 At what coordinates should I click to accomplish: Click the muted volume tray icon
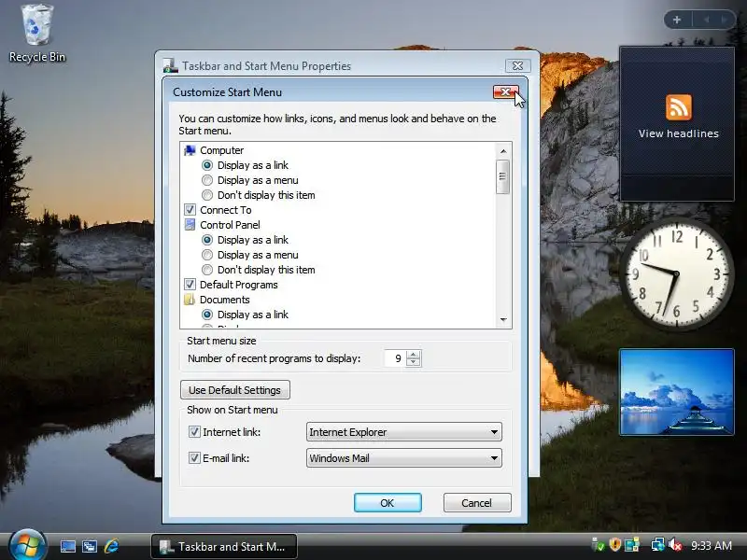[675, 544]
